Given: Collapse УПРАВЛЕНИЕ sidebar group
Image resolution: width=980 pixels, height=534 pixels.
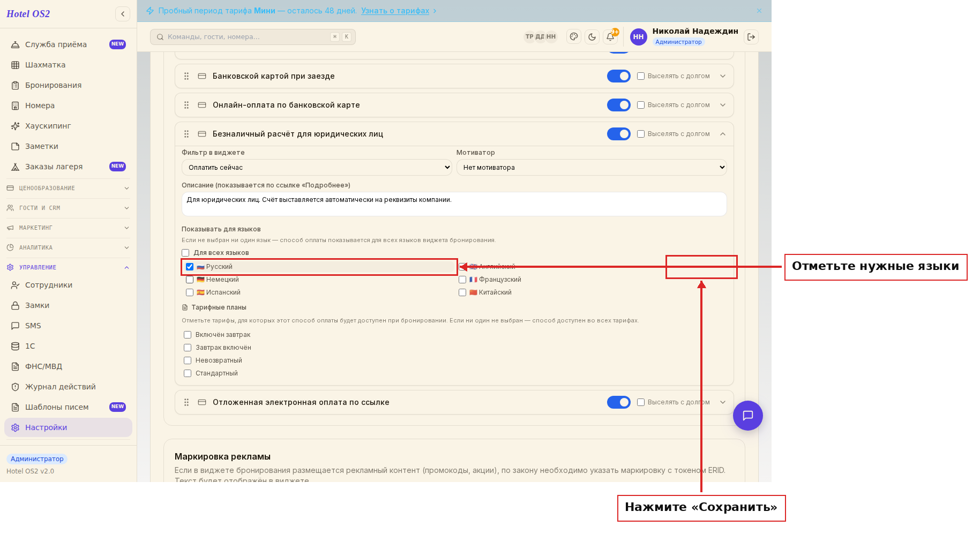Looking at the screenshot, I should click(x=68, y=267).
